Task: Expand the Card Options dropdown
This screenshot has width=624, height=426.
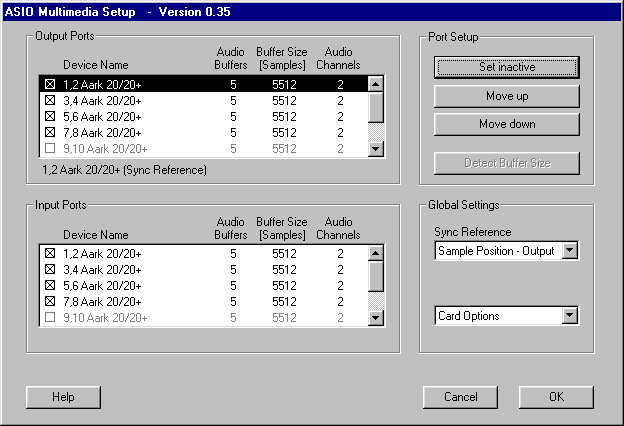Action: [570, 316]
